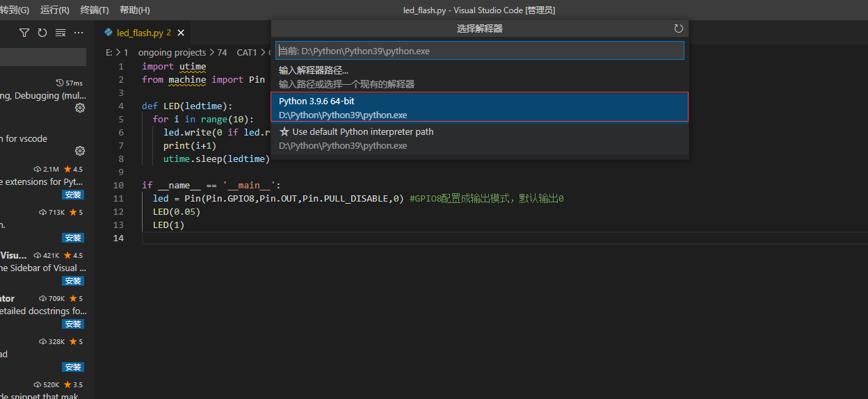This screenshot has width=868, height=399.
Task: Close the led_flash.py editor tab
Action: click(179, 33)
